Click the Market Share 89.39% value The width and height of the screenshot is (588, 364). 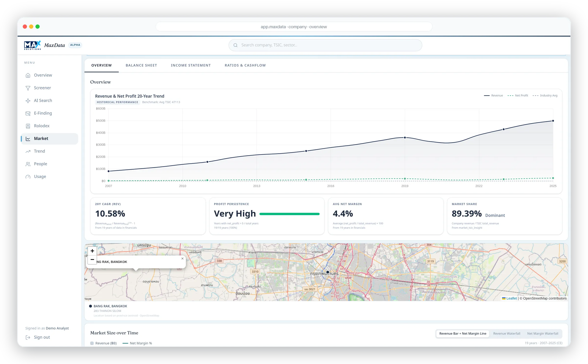coord(466,214)
